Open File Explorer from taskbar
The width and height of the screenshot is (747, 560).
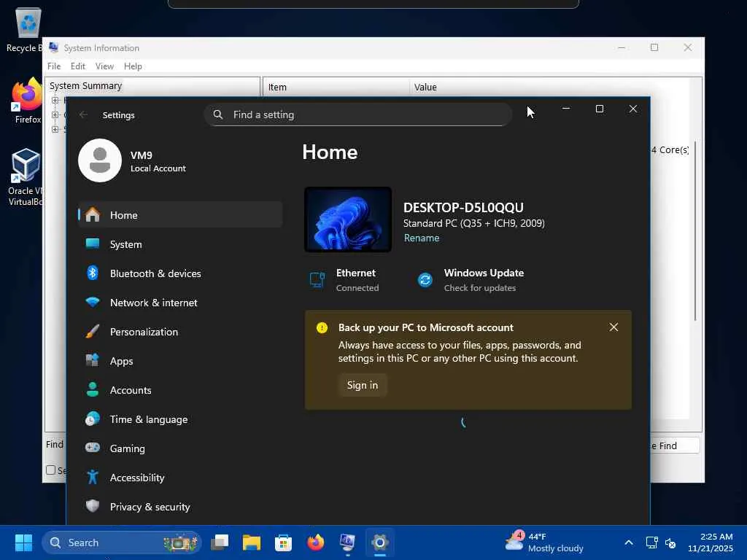252,542
